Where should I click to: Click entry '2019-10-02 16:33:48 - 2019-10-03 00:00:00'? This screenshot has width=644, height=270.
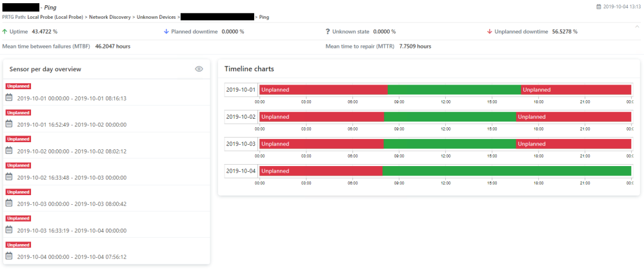(x=72, y=178)
